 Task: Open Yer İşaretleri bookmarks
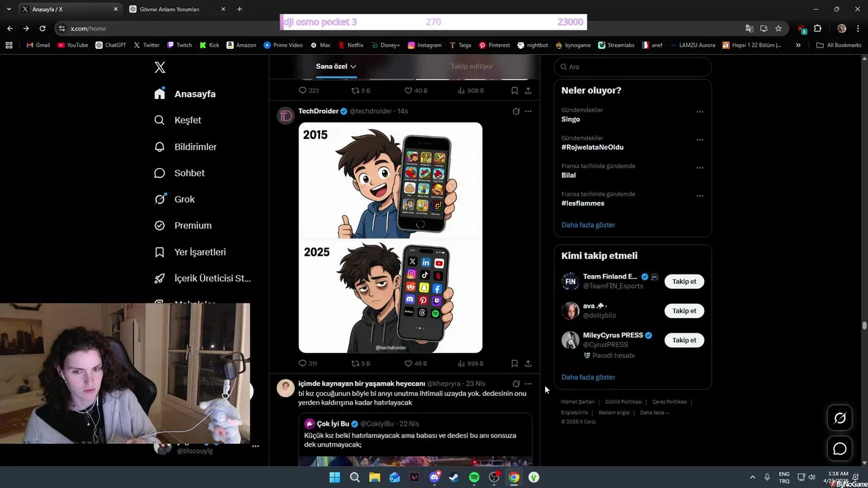point(190,251)
